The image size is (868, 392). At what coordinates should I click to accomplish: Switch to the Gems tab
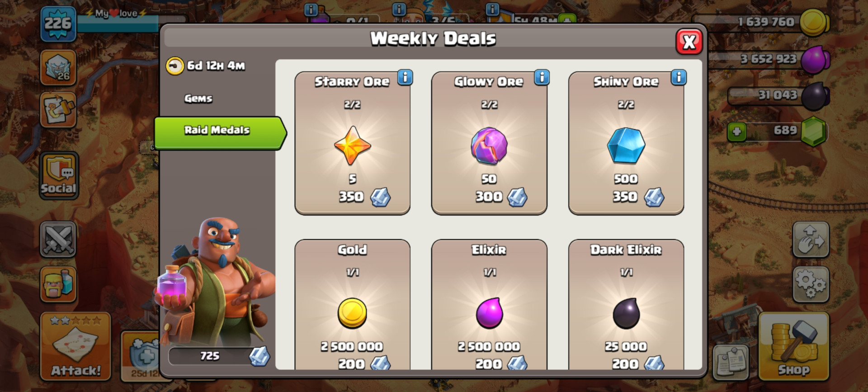click(x=198, y=99)
